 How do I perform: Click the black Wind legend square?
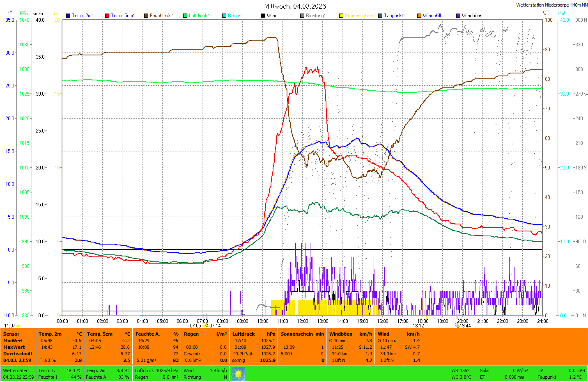point(263,16)
